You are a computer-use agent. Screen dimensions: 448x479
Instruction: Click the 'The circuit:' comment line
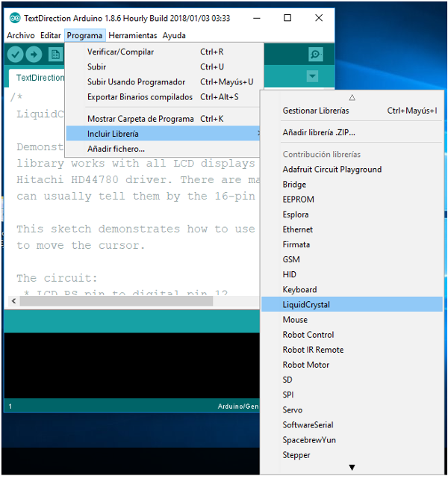(57, 278)
